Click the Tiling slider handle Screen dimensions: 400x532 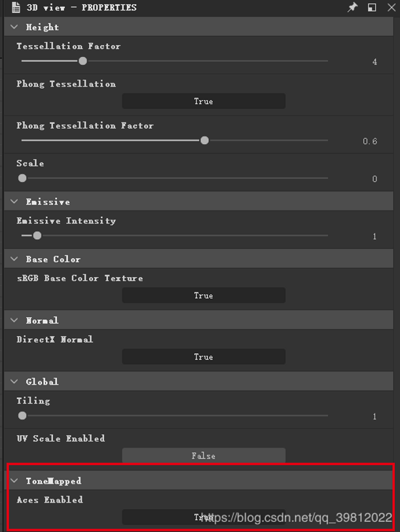click(x=23, y=415)
